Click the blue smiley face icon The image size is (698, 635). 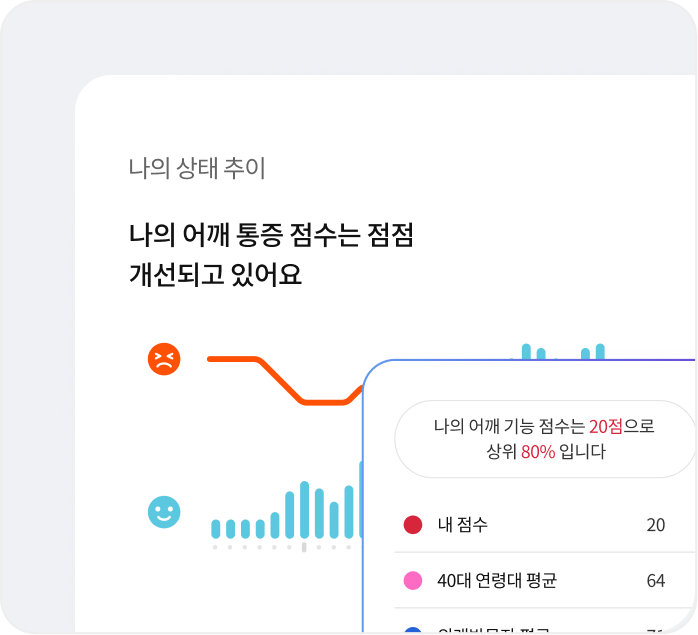(x=163, y=512)
